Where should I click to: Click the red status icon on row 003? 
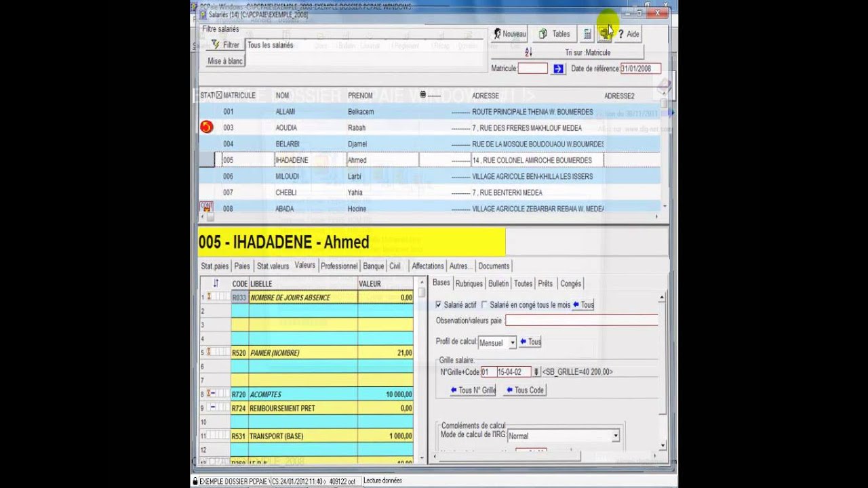pos(207,127)
